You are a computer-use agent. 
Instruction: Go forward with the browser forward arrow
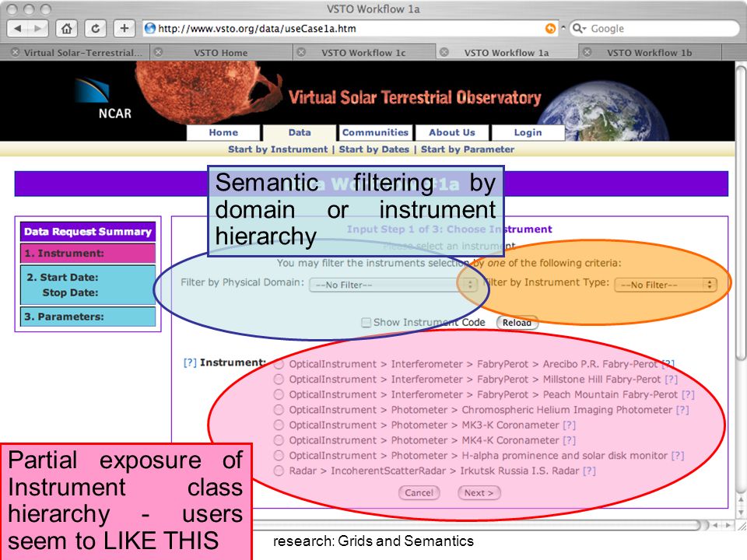pos(37,29)
